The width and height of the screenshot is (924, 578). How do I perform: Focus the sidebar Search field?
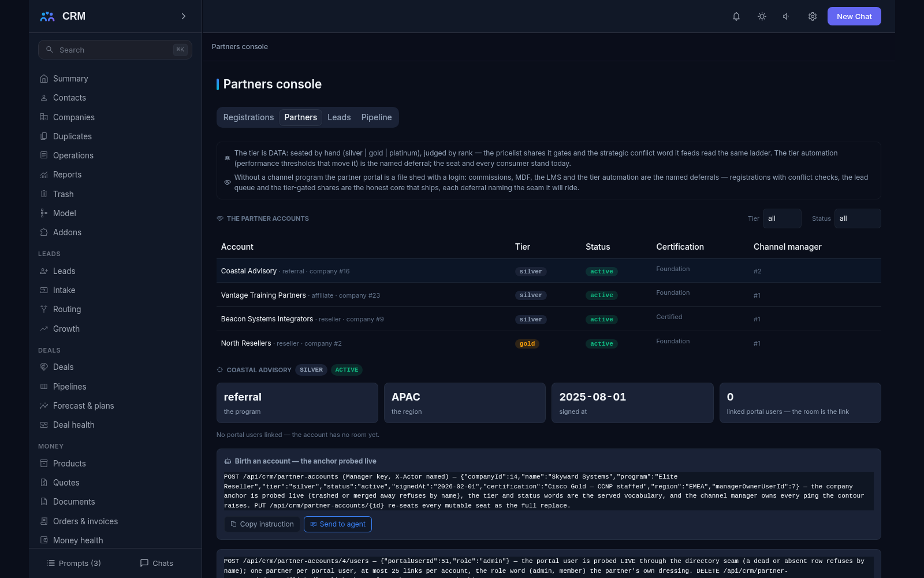pyautogui.click(x=115, y=50)
